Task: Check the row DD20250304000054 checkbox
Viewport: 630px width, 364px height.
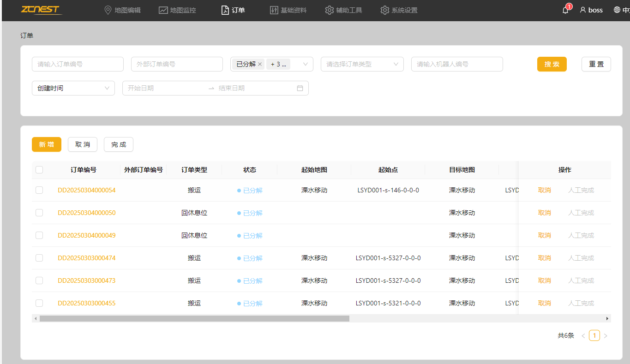Action: coord(39,190)
